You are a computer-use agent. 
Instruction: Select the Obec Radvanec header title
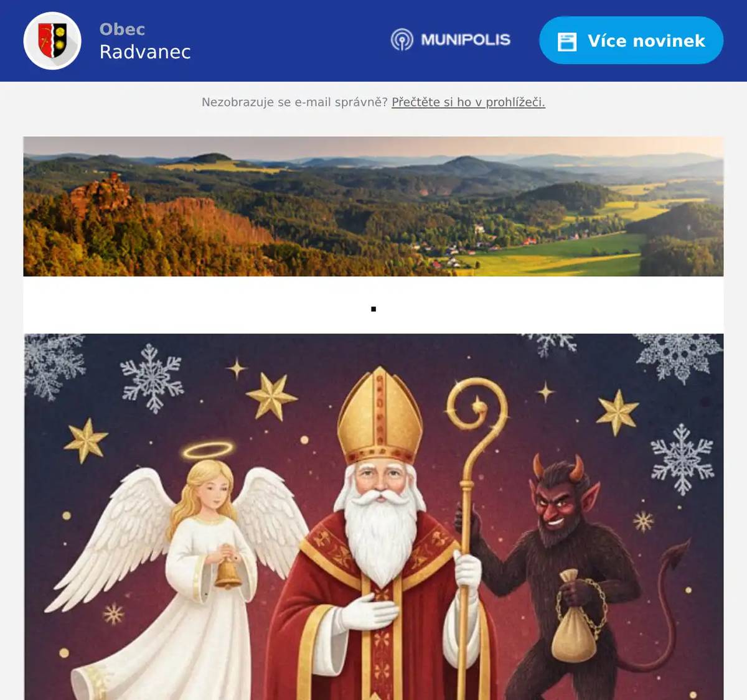[x=145, y=40]
